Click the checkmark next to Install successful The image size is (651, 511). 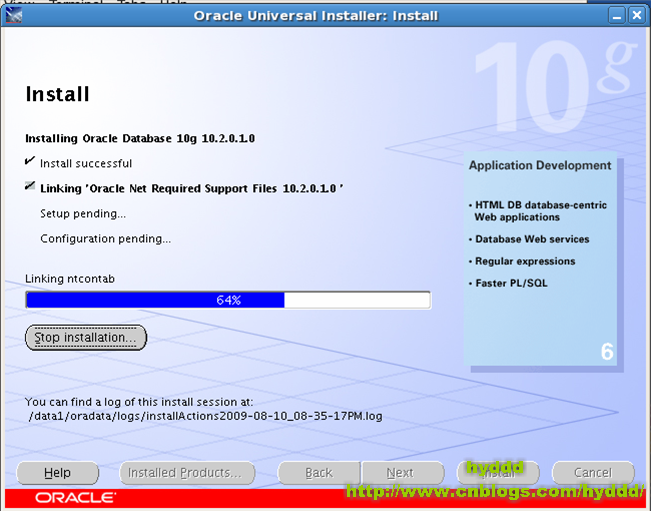click(30, 161)
